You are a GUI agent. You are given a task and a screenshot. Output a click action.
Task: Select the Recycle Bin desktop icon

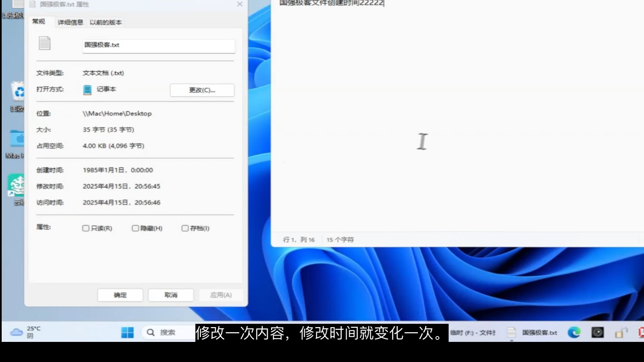(x=17, y=97)
